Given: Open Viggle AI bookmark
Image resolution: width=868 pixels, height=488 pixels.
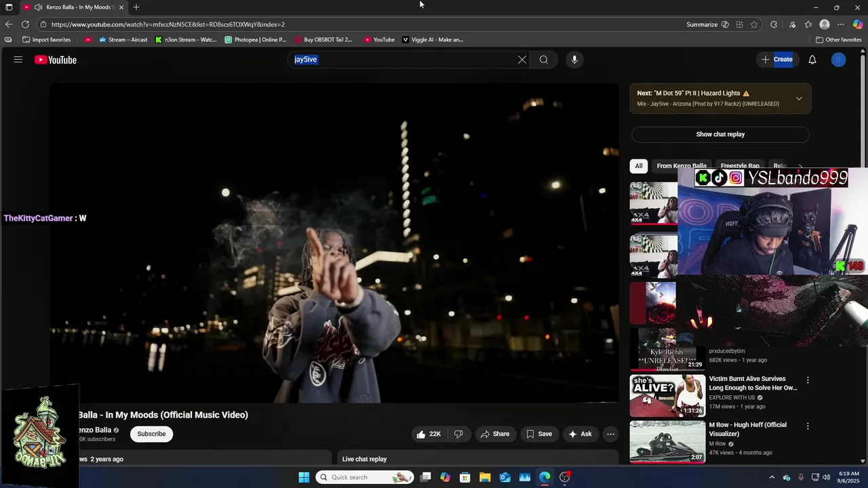Looking at the screenshot, I should 433,39.
